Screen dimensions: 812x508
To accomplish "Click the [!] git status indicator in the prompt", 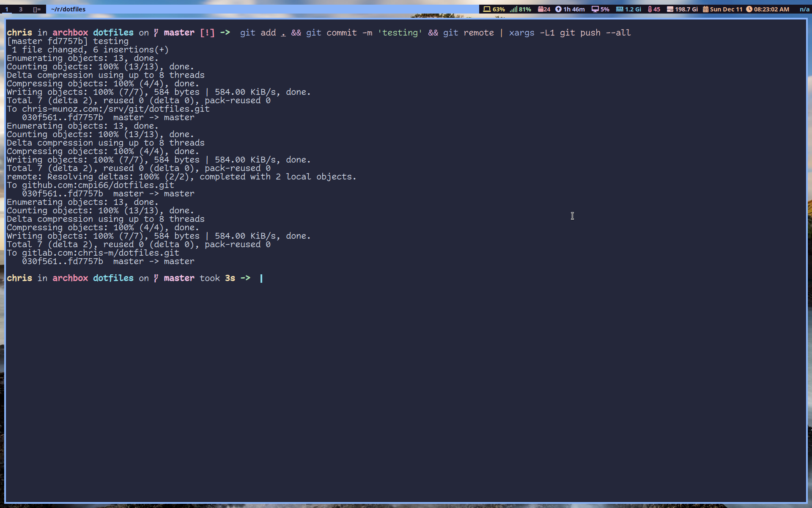I will tap(207, 33).
